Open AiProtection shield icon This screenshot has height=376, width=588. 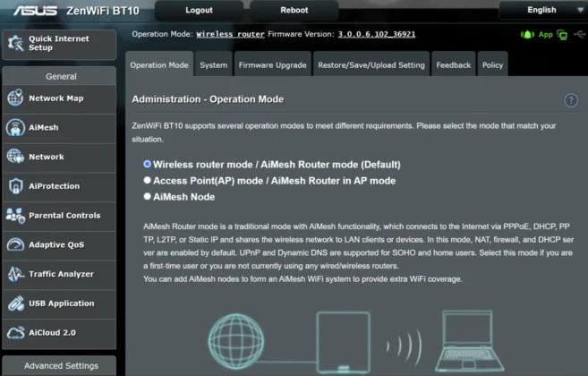tap(15, 185)
